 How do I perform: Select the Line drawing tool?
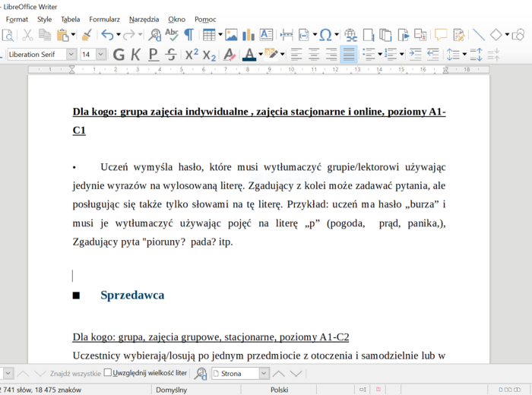479,35
